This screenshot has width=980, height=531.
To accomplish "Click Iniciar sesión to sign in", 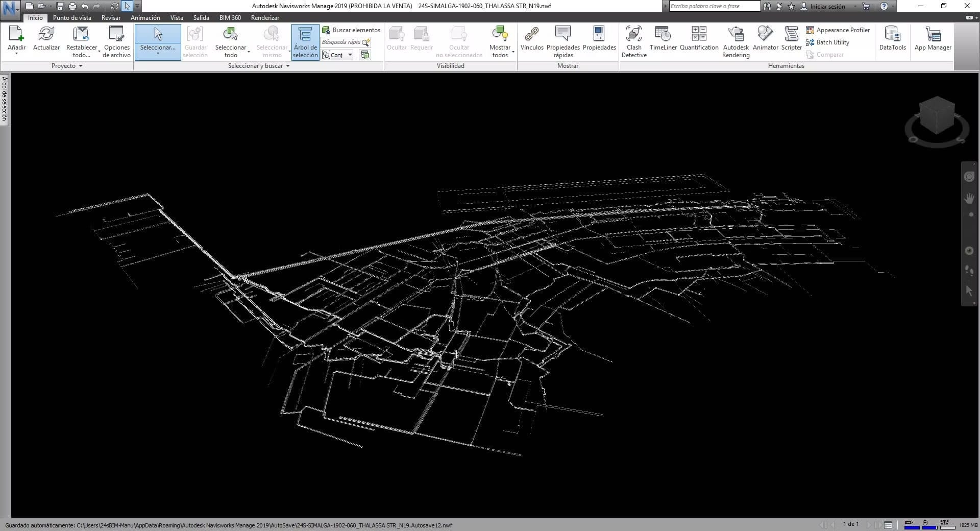I will point(827,6).
